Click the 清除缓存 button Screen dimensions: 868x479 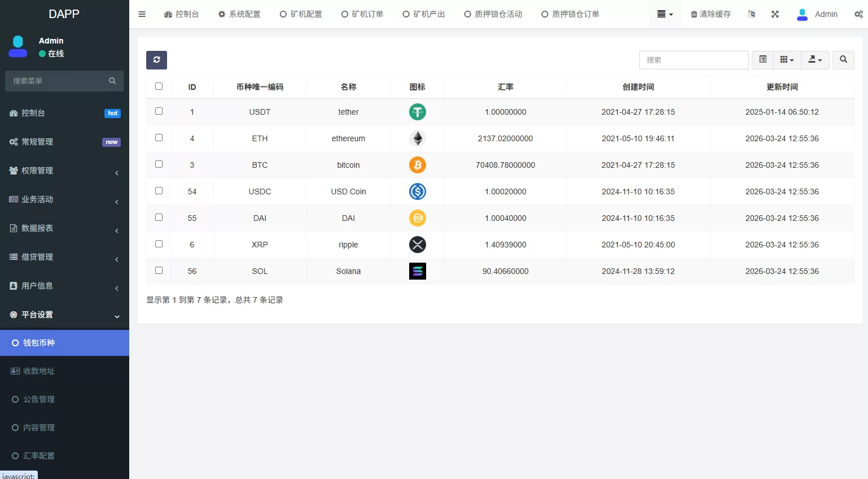pos(710,14)
